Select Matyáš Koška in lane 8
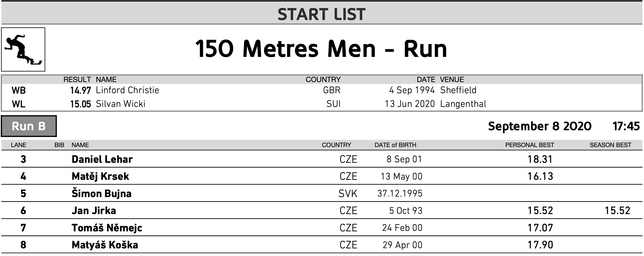This screenshot has width=644, height=256. [x=105, y=245]
